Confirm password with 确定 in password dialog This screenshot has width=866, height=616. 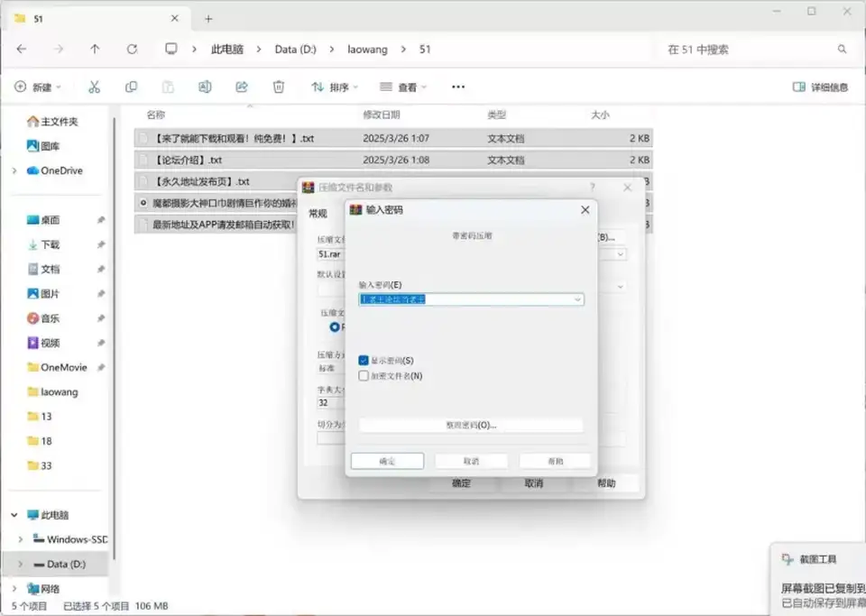click(387, 461)
